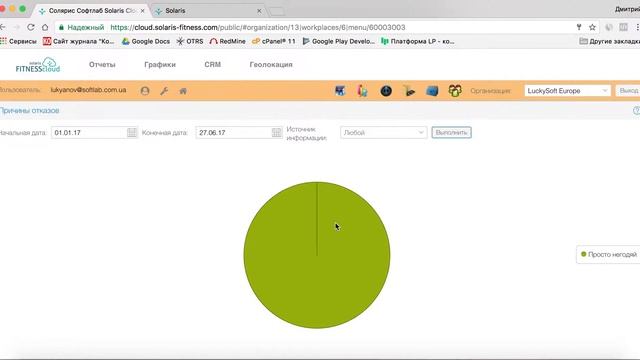Click the Причины отказов page title

(29, 111)
